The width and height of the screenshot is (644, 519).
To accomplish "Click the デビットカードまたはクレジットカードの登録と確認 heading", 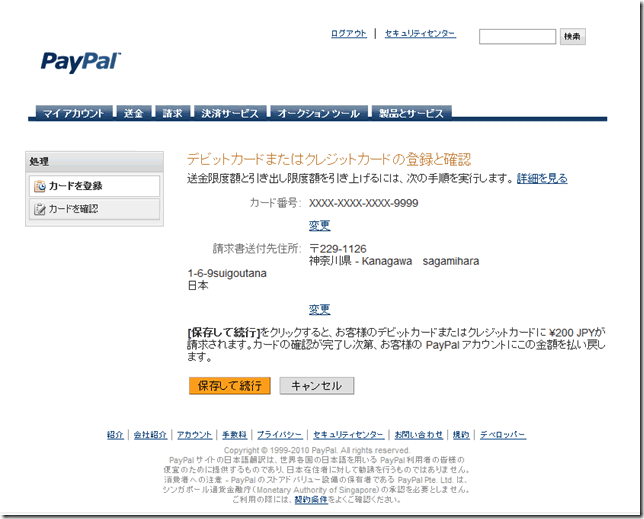I will [329, 159].
